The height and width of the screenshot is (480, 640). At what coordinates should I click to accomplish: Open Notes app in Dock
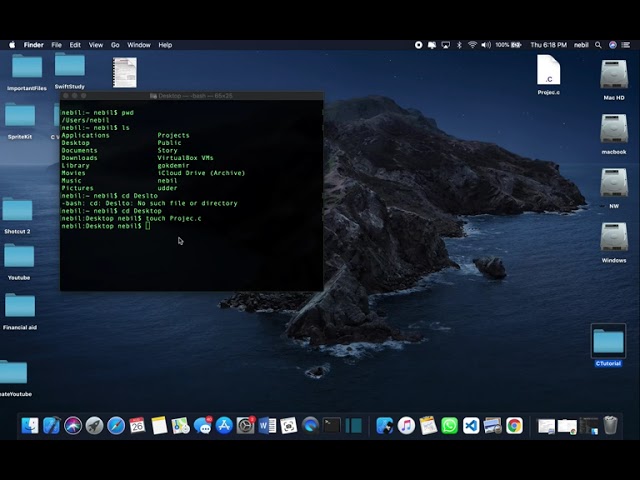pos(159,426)
